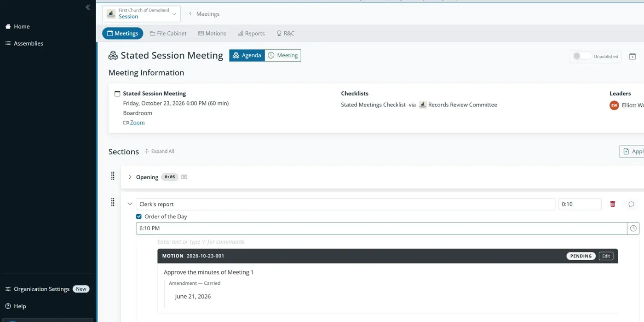This screenshot has height=322, width=644.
Task: Switch to the Motions tab
Action: (x=212, y=33)
